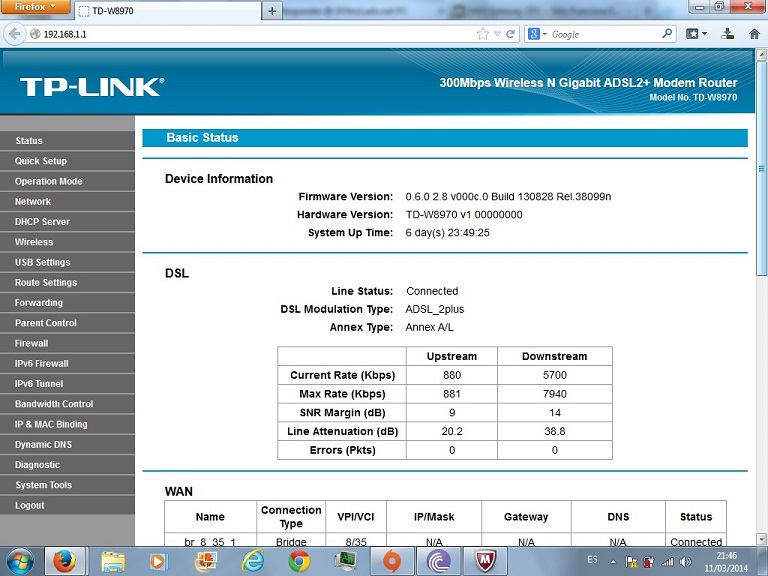Open IPv6 Firewall menu item
Image resolution: width=768 pixels, height=576 pixels.
[x=67, y=363]
